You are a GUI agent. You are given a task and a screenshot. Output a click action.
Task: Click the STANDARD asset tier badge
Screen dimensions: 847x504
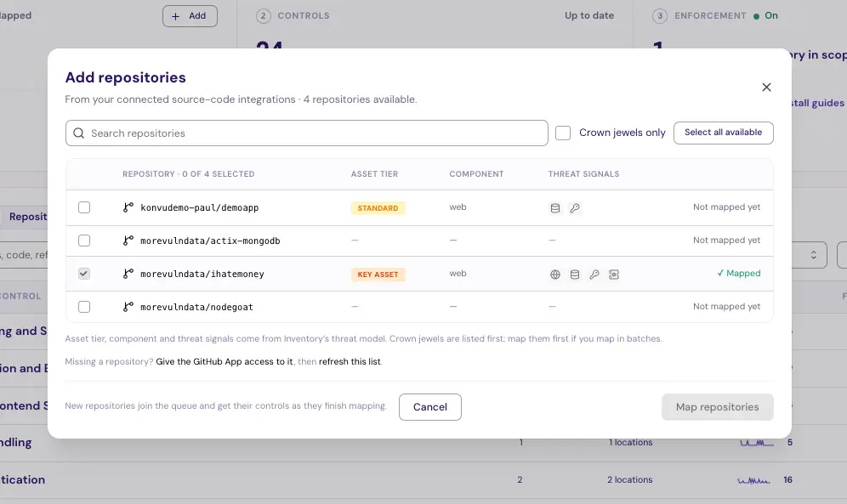click(x=378, y=208)
